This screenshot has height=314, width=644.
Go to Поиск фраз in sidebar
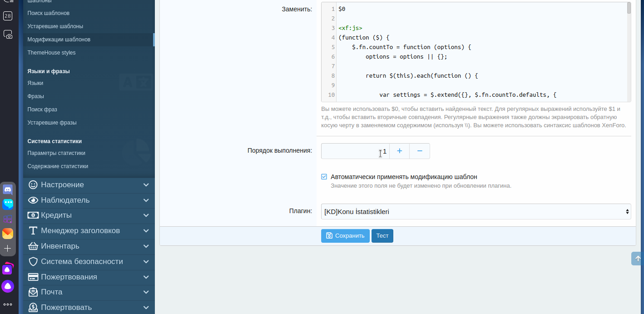42,110
